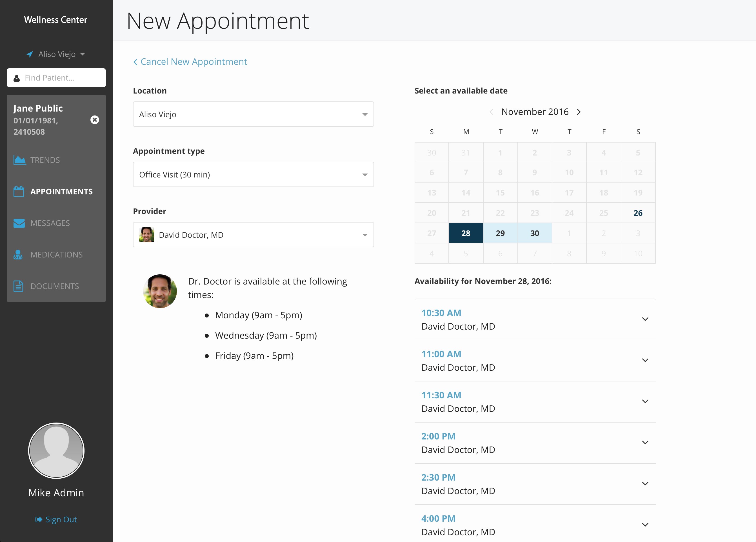The height and width of the screenshot is (542, 756).
Task: Open the Provider dropdown
Action: 253,235
